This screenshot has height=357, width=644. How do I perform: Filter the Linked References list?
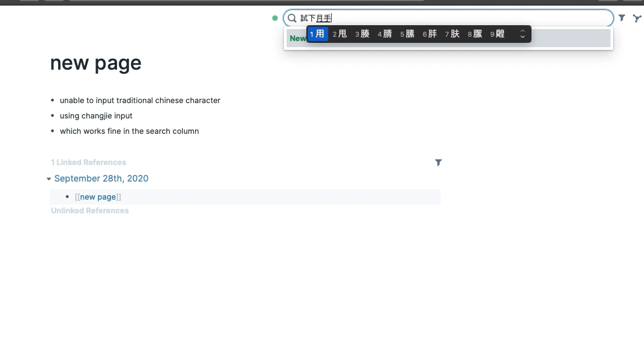(438, 162)
